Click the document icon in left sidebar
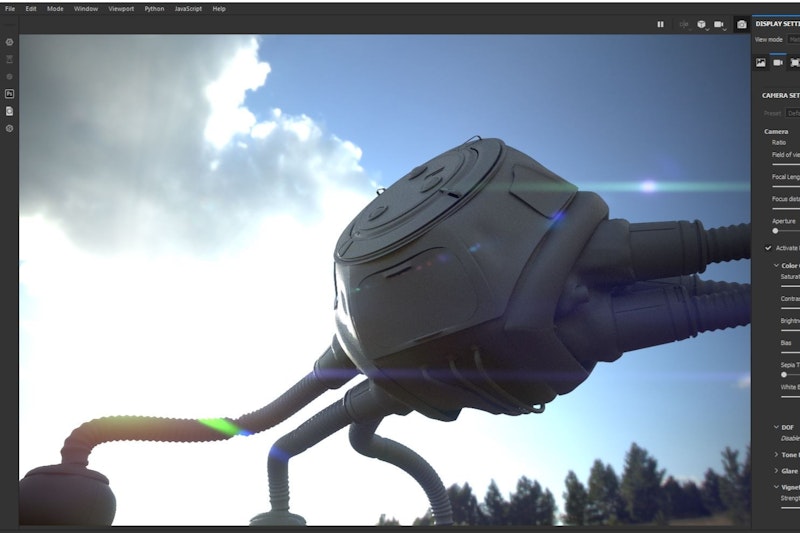The height and width of the screenshot is (533, 800). [x=9, y=110]
